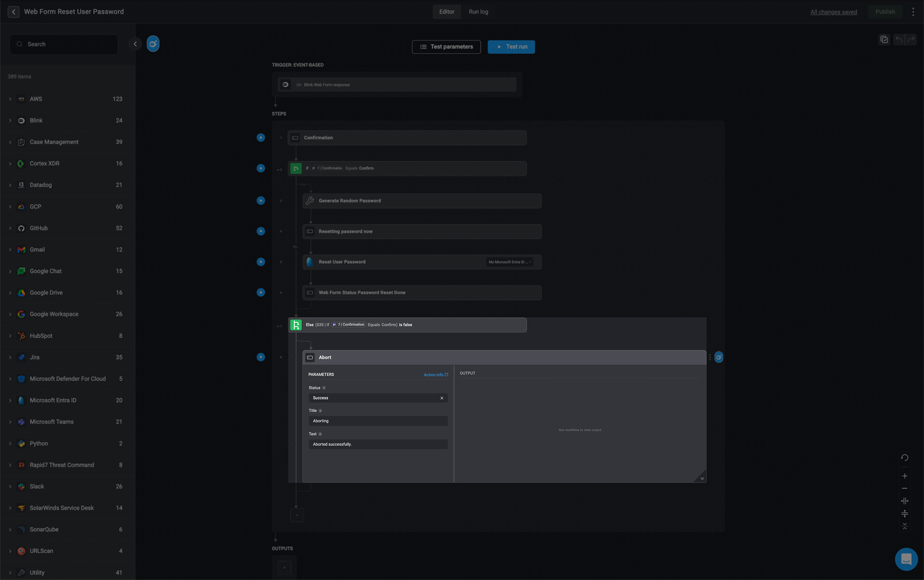Switch to the Run log tab
Image resolution: width=924 pixels, height=580 pixels.
pos(478,12)
